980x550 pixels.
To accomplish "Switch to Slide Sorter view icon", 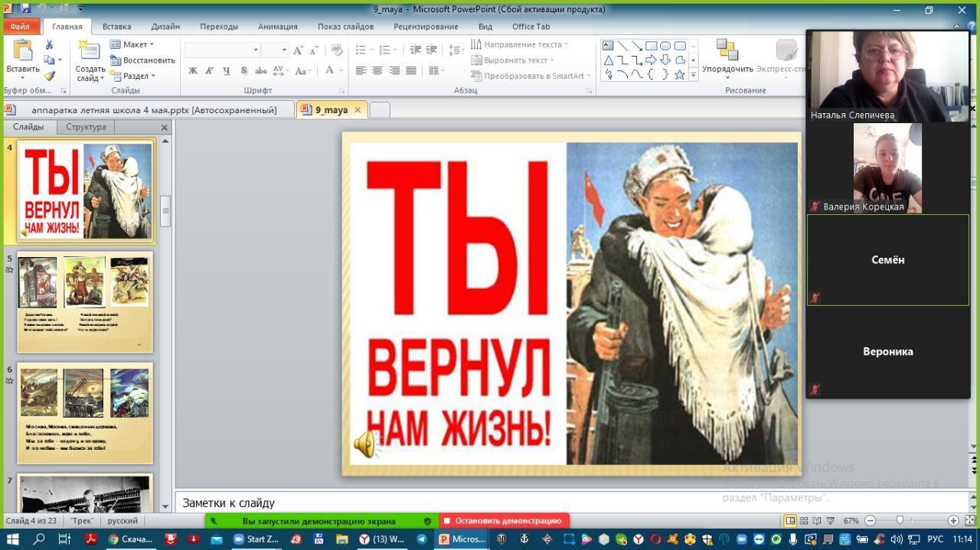I will [x=805, y=521].
